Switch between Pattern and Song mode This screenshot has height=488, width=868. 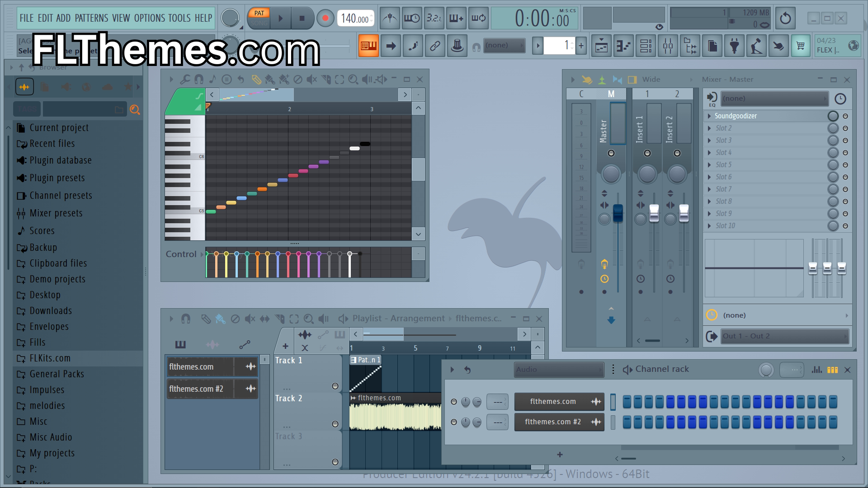click(259, 18)
